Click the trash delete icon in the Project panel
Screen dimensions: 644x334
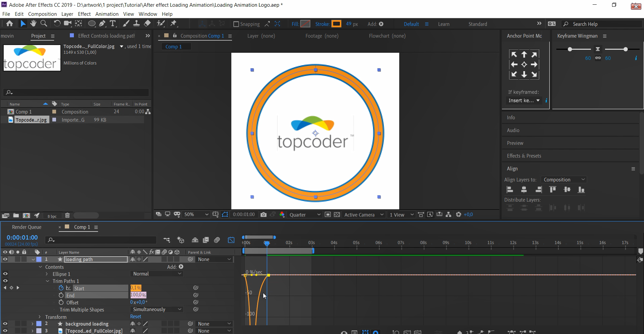pyautogui.click(x=67, y=215)
